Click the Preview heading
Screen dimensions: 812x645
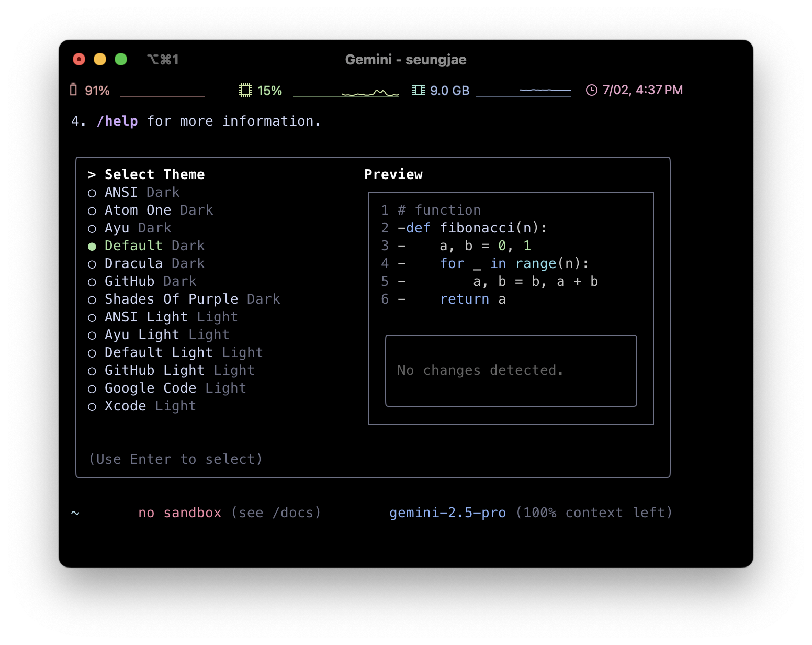coord(393,174)
